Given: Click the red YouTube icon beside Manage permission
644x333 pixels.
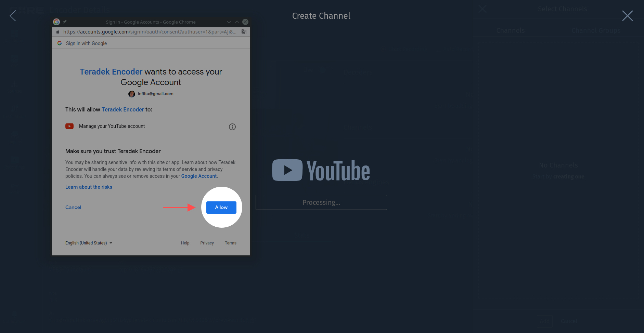Looking at the screenshot, I should (x=69, y=126).
